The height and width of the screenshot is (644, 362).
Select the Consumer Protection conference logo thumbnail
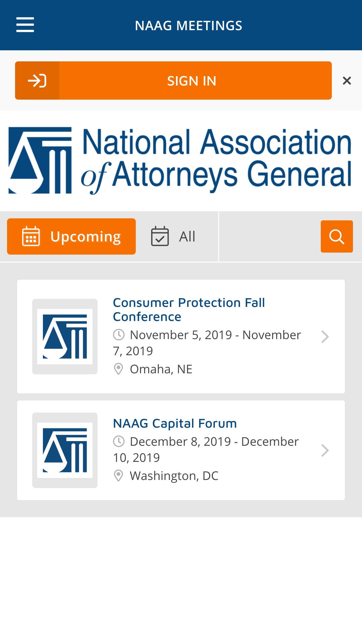(x=65, y=336)
